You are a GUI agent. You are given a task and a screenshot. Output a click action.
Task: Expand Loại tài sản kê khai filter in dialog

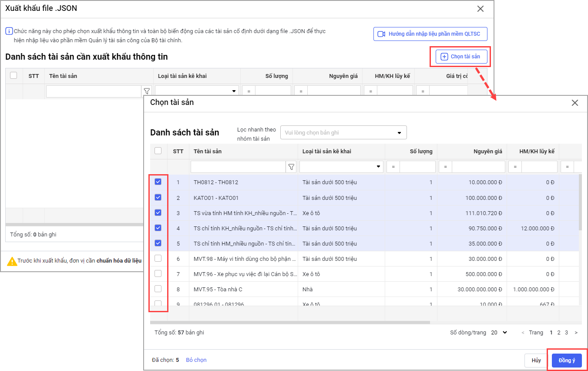tap(341, 167)
